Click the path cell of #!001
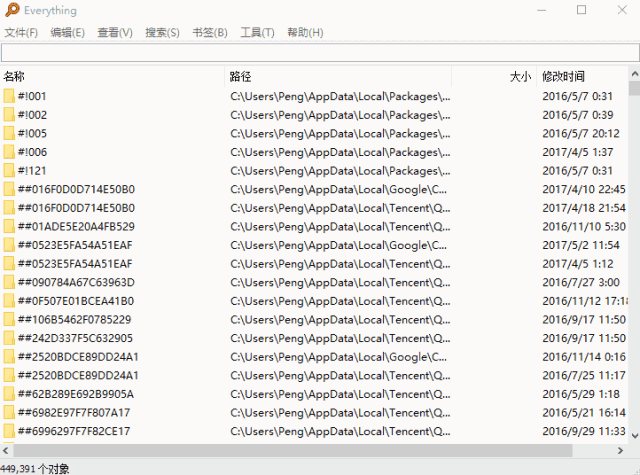This screenshot has width=640, height=475. (x=340, y=96)
